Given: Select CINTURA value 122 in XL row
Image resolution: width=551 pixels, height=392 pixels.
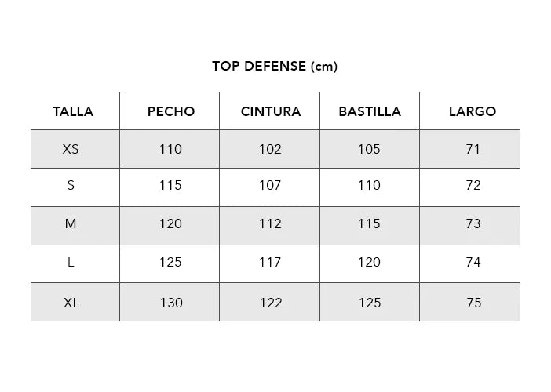Looking at the screenshot, I should click(270, 303).
